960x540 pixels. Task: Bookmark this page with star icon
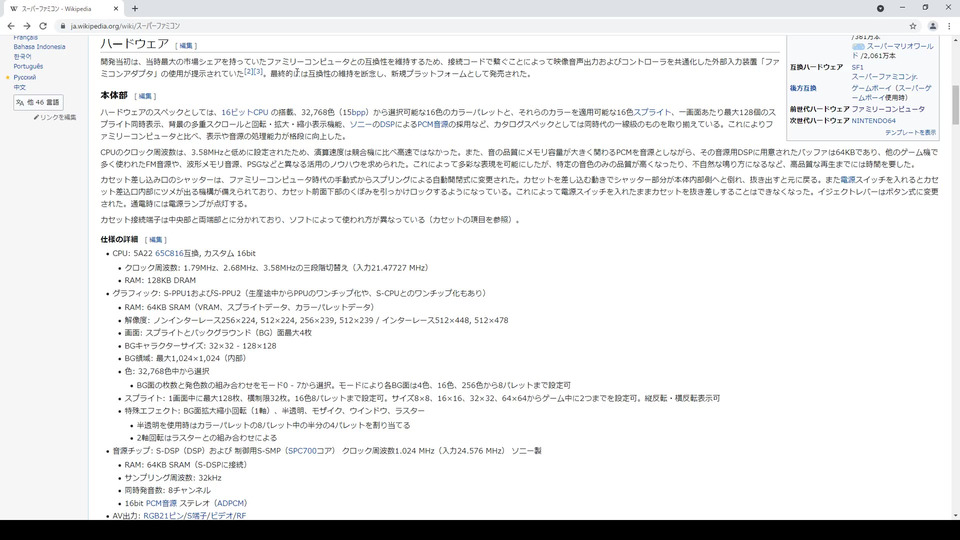click(x=913, y=26)
